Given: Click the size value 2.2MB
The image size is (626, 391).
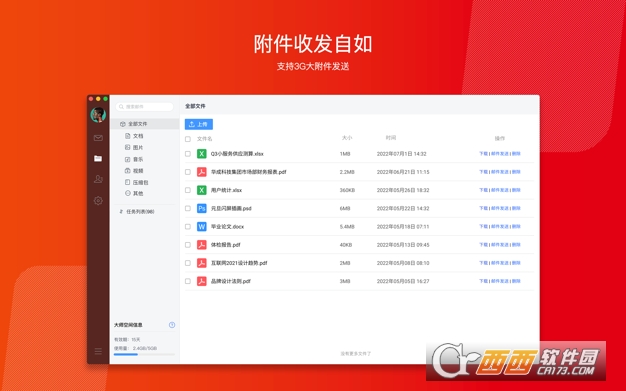Looking at the screenshot, I should [347, 172].
